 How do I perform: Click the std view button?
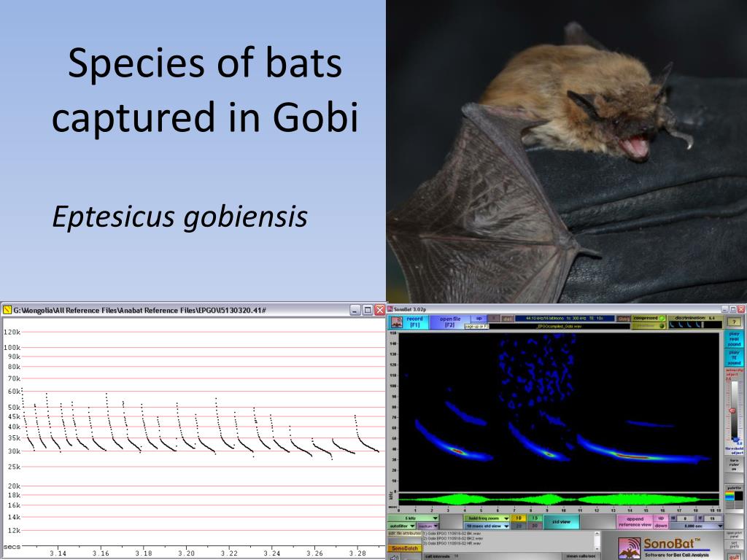(x=561, y=522)
